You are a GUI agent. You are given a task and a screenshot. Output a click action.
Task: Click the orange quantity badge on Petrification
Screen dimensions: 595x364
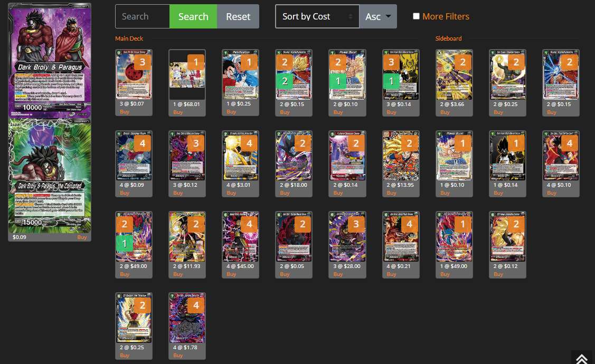point(249,62)
